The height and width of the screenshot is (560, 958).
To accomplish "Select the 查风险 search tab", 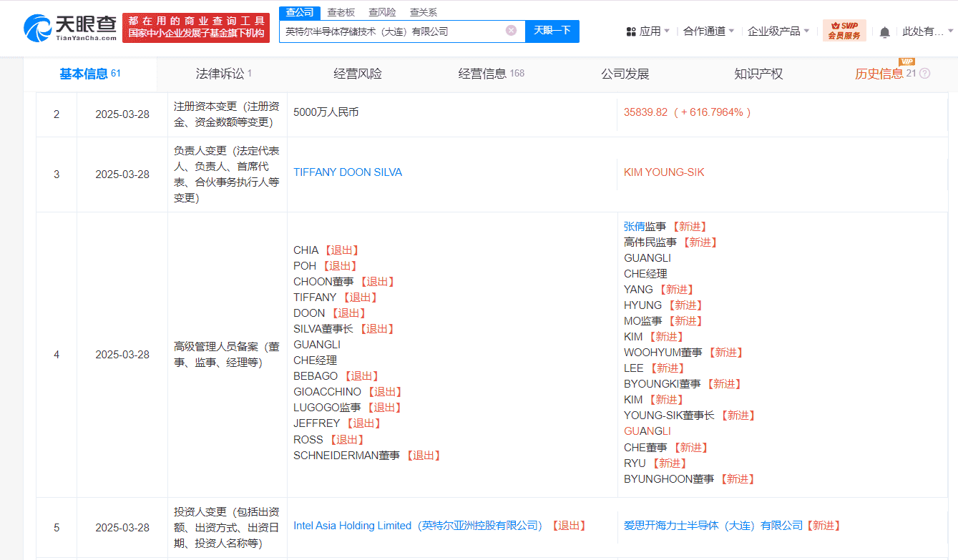I will pyautogui.click(x=382, y=12).
